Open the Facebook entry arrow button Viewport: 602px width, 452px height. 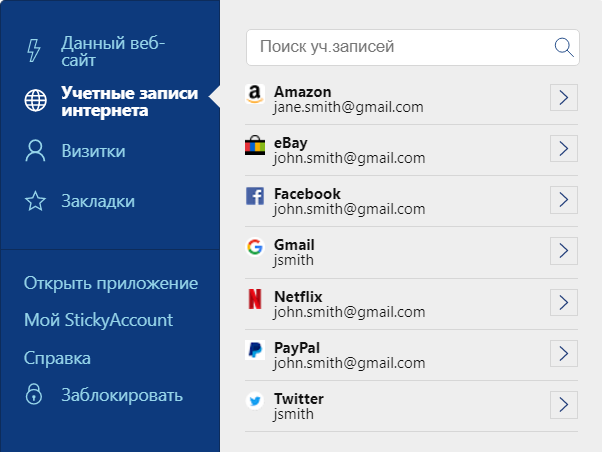pyautogui.click(x=564, y=200)
